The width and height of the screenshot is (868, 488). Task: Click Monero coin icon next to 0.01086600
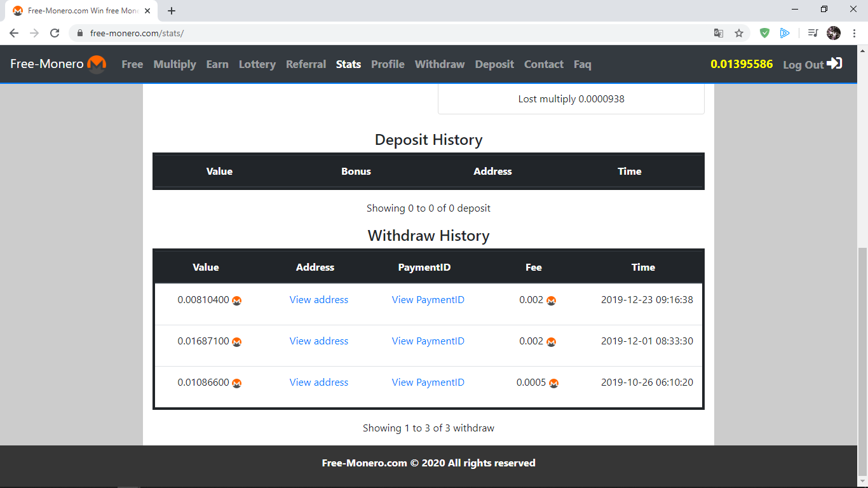pyautogui.click(x=237, y=383)
